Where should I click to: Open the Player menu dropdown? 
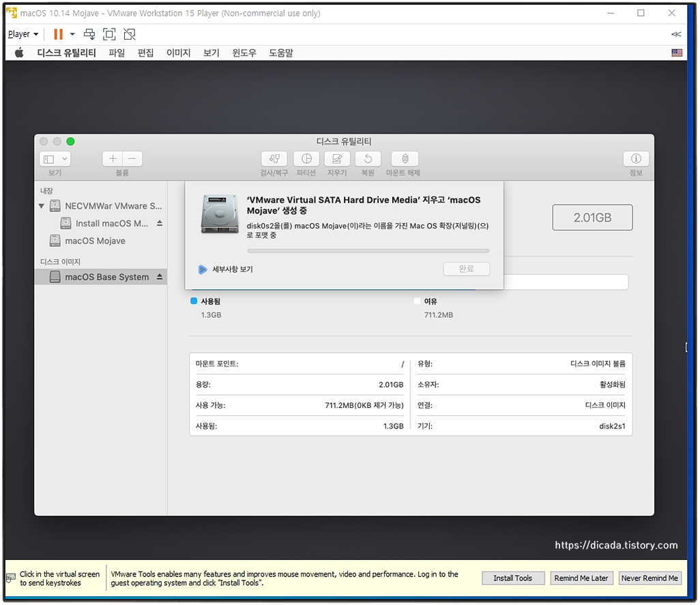(23, 34)
